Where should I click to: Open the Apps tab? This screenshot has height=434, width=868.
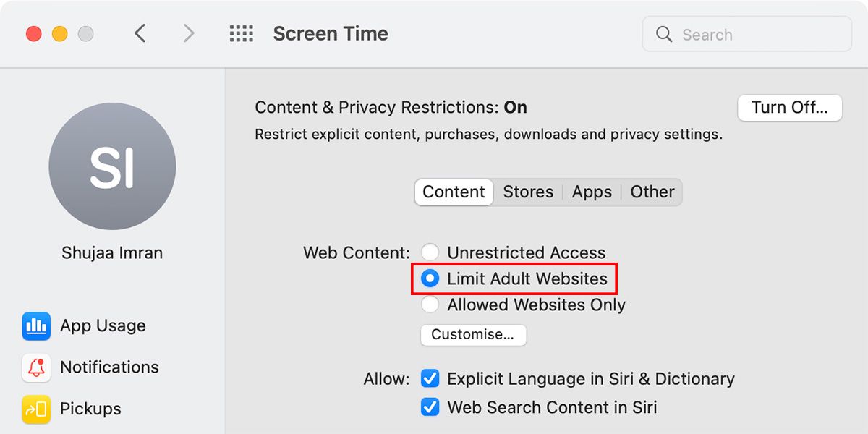(592, 192)
